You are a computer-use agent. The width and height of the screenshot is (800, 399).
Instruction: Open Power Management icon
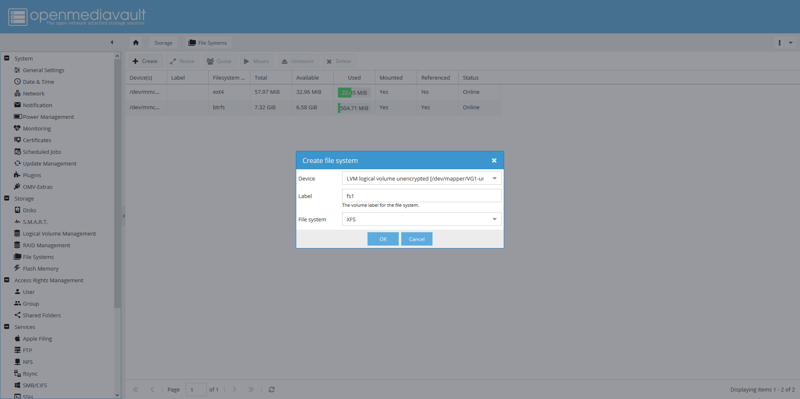[17, 116]
